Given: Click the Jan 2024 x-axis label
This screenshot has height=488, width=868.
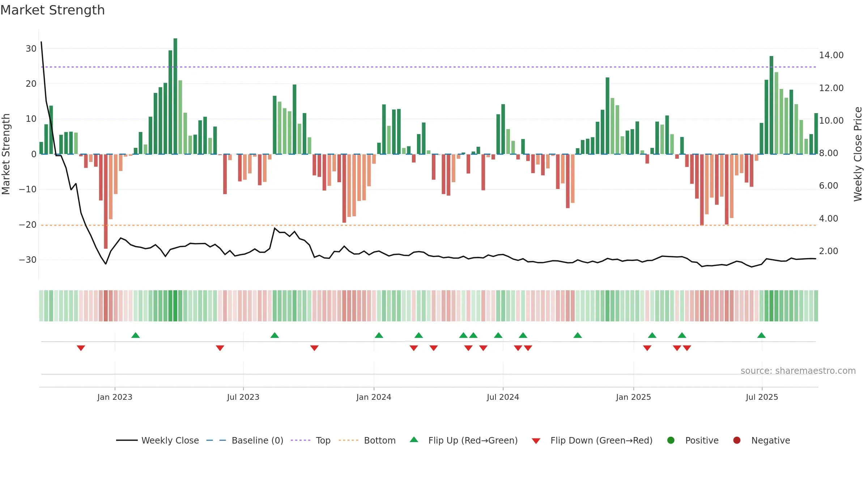Looking at the screenshot, I should click(x=374, y=397).
